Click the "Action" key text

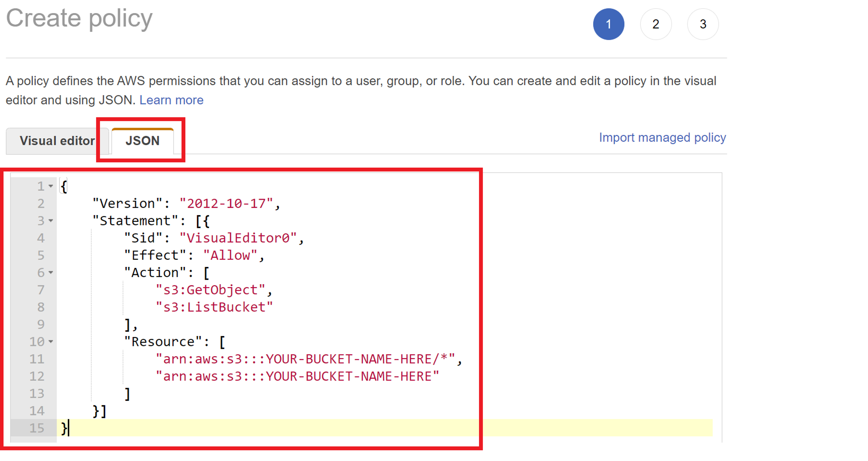point(155,273)
